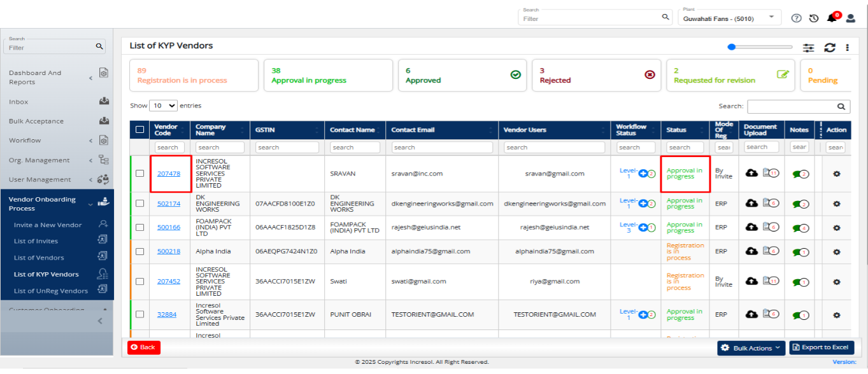Open vendor code 502174 link
The image size is (868, 374).
(169, 204)
